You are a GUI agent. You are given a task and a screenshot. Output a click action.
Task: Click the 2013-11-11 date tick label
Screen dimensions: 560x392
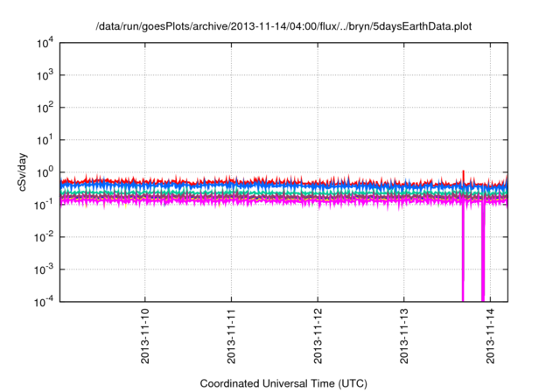click(x=231, y=336)
